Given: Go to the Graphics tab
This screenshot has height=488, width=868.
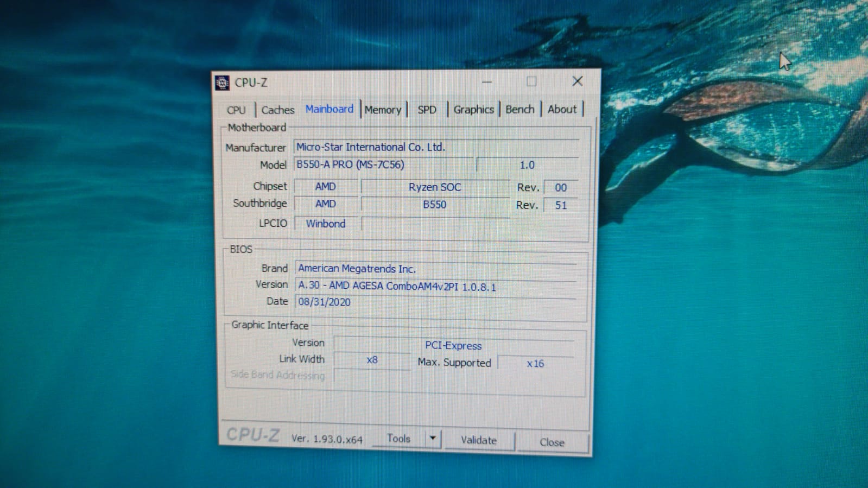Looking at the screenshot, I should coord(473,110).
